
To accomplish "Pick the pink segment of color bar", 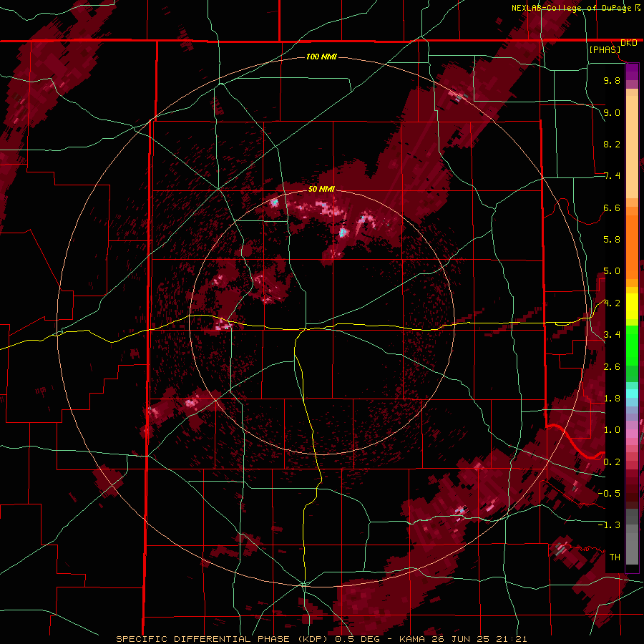I will click(632, 434).
